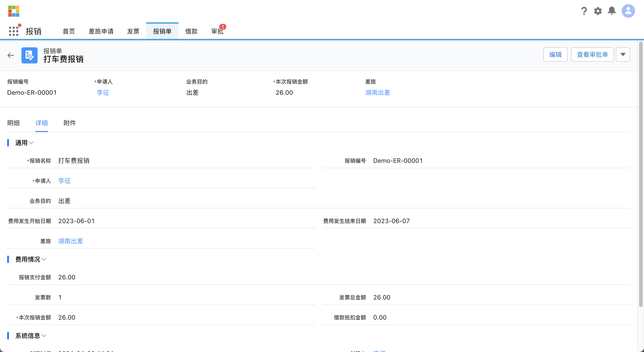
Task: Click the user avatar icon
Action: click(x=628, y=11)
